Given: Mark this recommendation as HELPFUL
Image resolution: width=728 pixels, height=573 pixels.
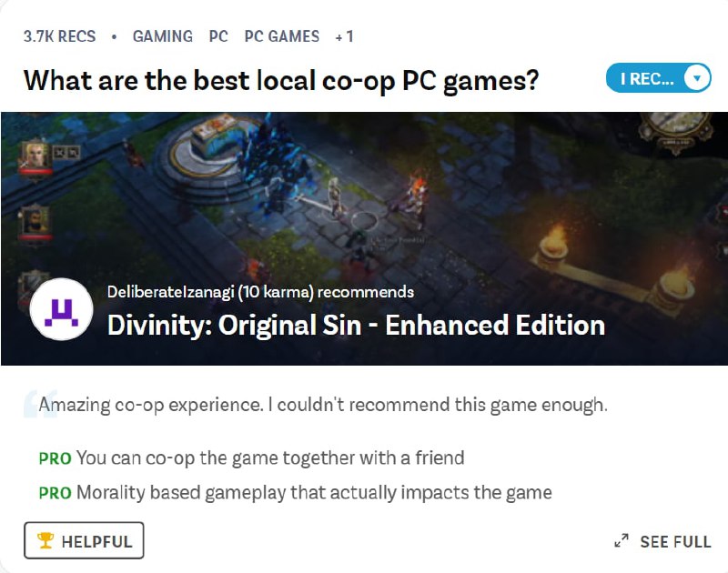Looking at the screenshot, I should [x=84, y=540].
